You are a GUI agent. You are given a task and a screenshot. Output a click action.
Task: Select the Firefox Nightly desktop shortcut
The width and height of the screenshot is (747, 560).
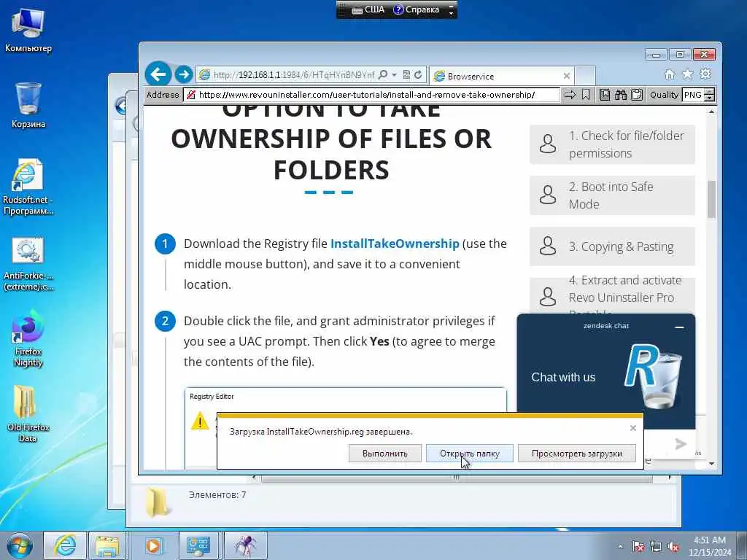pyautogui.click(x=28, y=339)
